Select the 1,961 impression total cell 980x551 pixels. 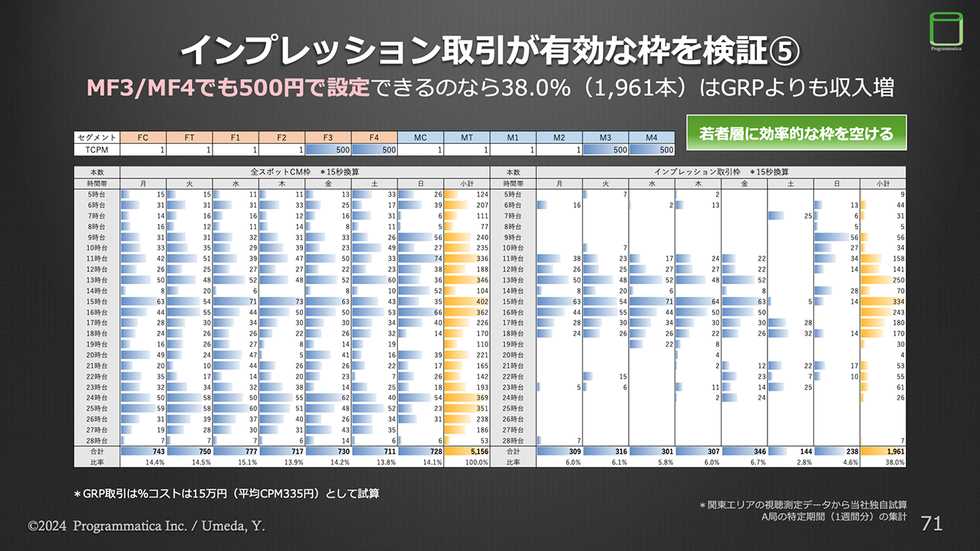tap(883, 451)
